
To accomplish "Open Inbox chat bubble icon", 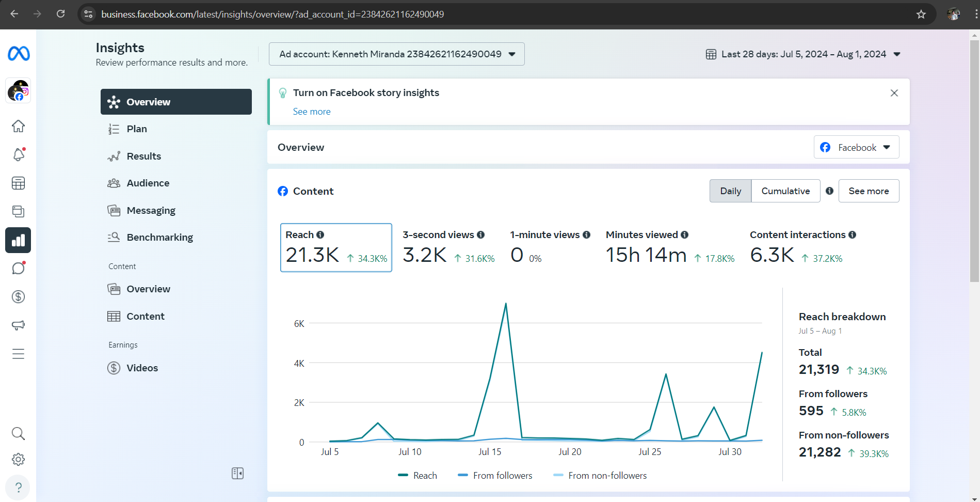I will click(19, 268).
